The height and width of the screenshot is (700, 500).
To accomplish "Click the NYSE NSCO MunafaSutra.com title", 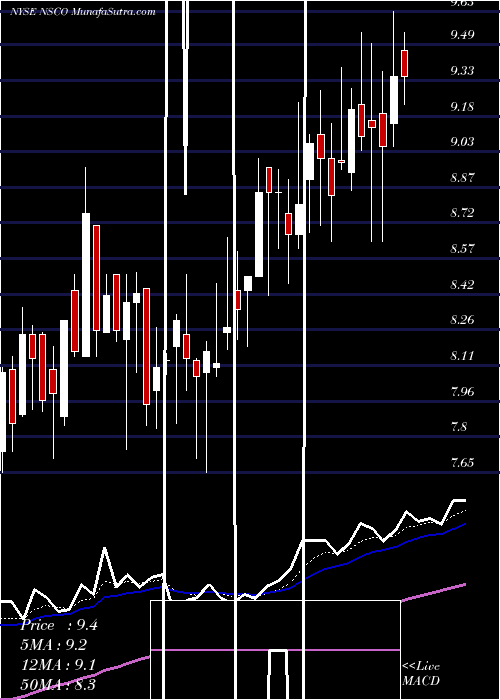I will point(83,12).
